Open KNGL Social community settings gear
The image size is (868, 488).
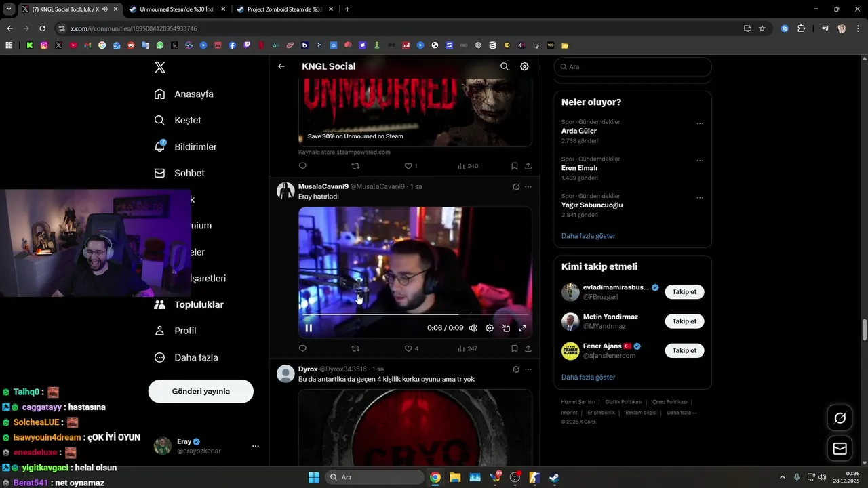[x=524, y=66]
